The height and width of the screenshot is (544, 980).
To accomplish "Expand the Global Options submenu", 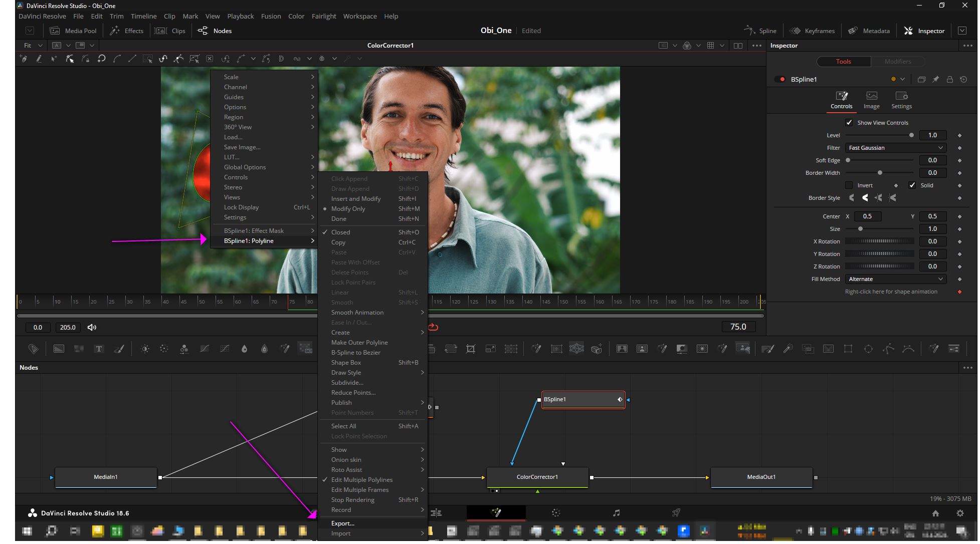I will [x=264, y=167].
